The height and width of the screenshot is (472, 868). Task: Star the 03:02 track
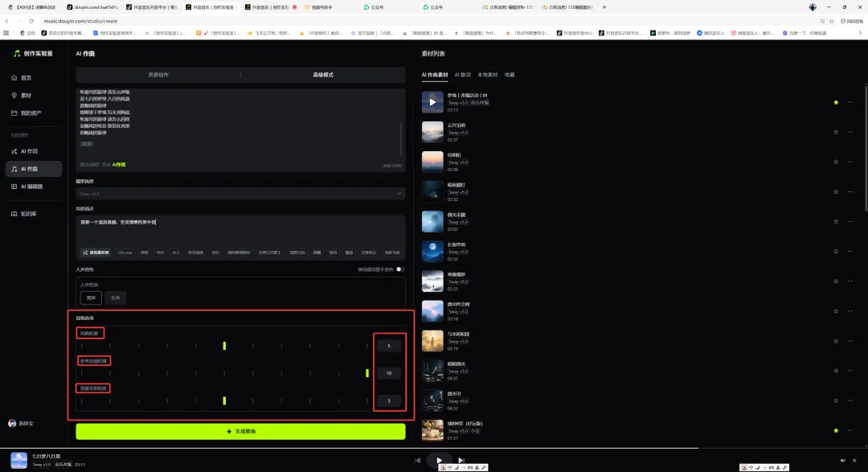coord(836,222)
